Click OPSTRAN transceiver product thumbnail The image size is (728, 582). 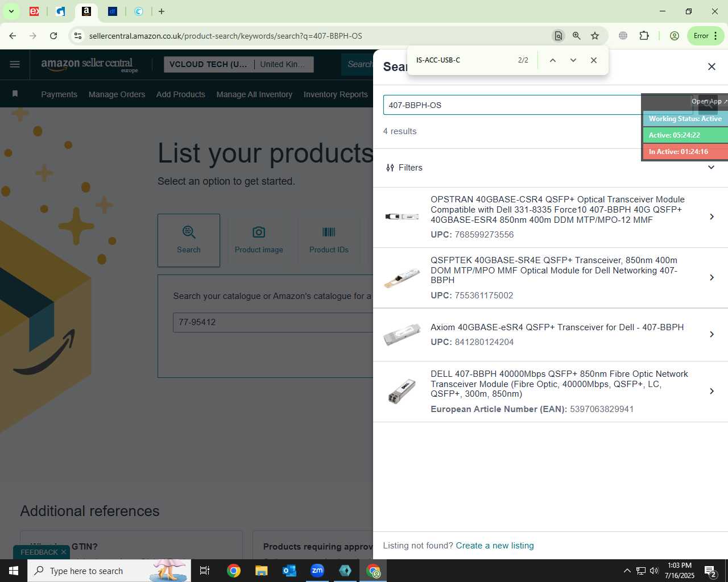click(x=402, y=217)
